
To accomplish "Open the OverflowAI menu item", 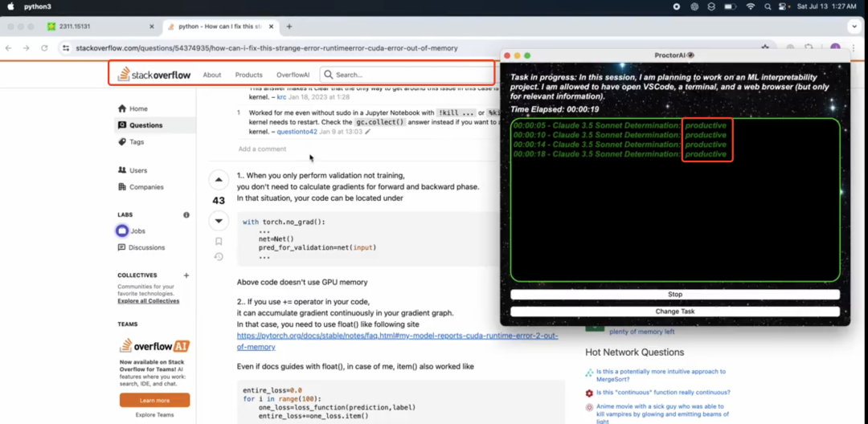I will [293, 75].
